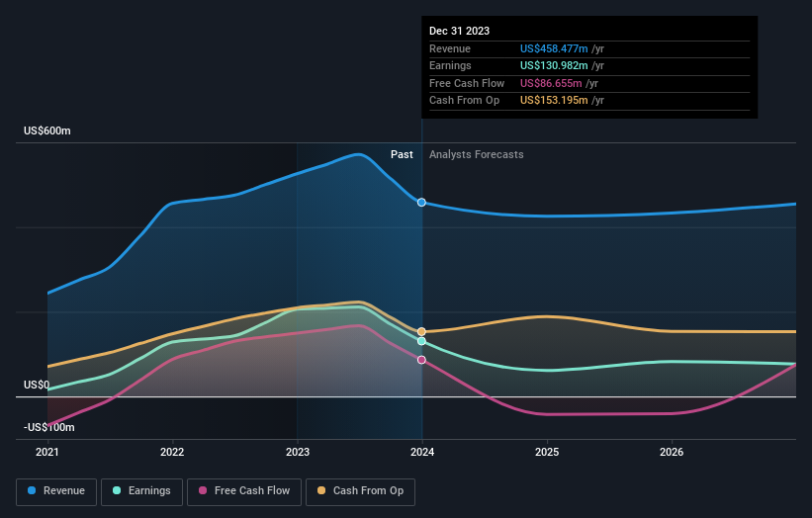Click the Past section label

tap(402, 154)
